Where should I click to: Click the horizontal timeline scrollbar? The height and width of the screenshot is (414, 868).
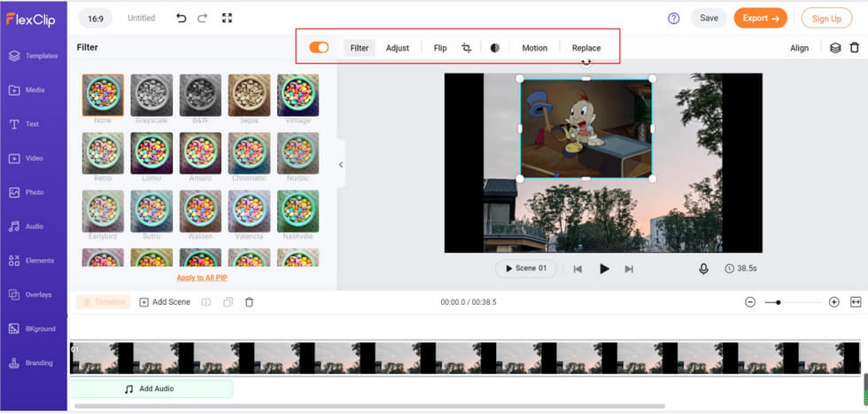(370, 407)
